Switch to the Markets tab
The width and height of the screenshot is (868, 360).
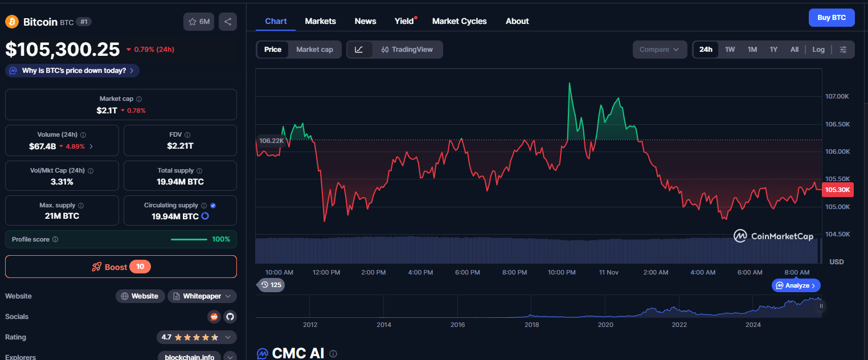[x=320, y=21]
